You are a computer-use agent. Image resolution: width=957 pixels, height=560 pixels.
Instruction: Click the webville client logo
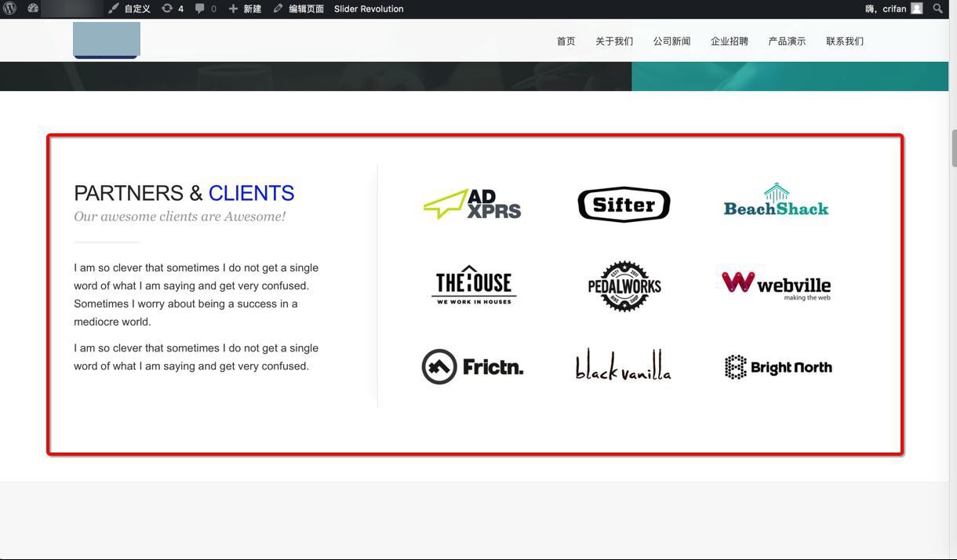777,285
